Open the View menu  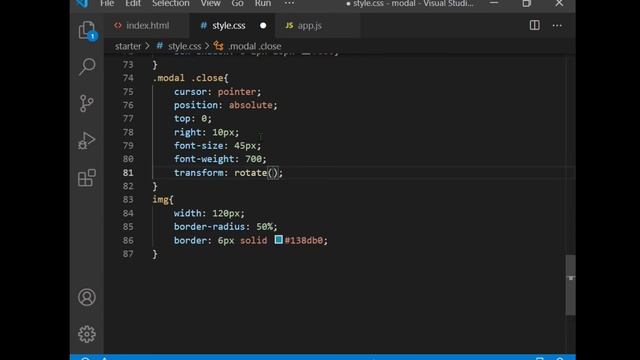pyautogui.click(x=210, y=3)
